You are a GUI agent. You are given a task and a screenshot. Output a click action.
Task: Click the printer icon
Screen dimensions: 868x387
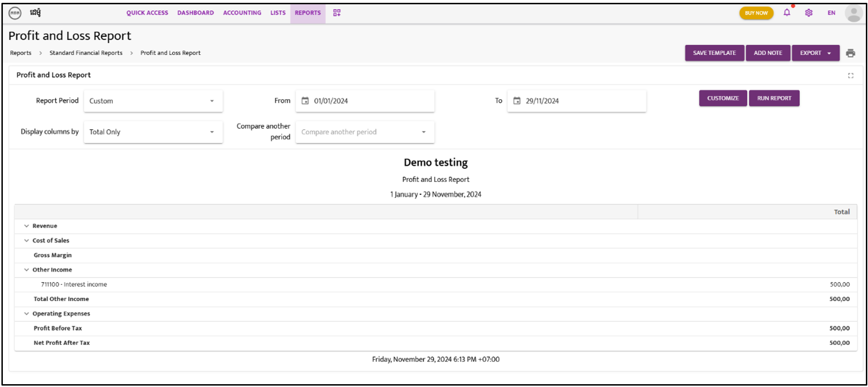point(851,53)
